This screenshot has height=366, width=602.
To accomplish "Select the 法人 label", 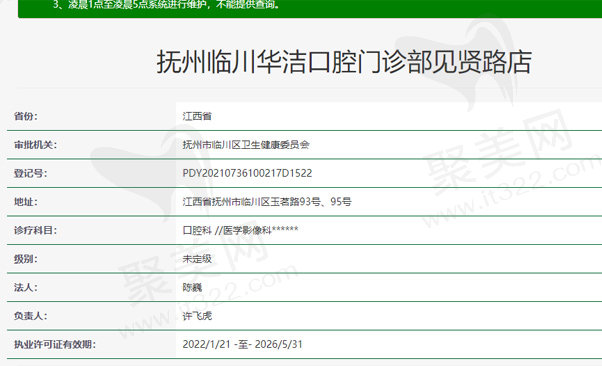I will click(26, 287).
